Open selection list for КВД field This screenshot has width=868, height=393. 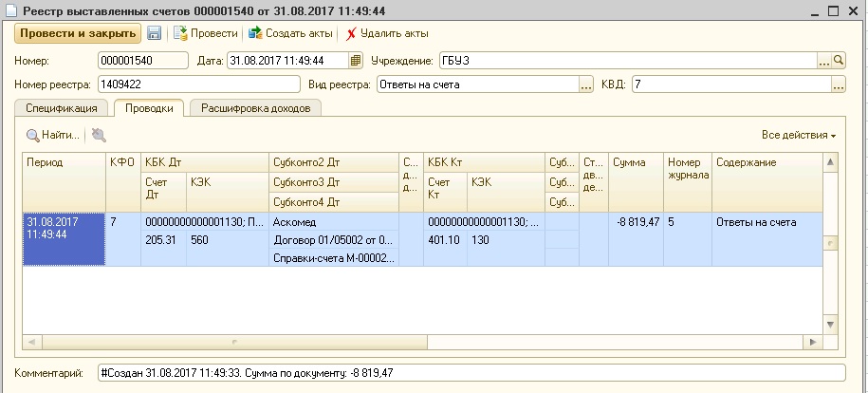pos(838,84)
